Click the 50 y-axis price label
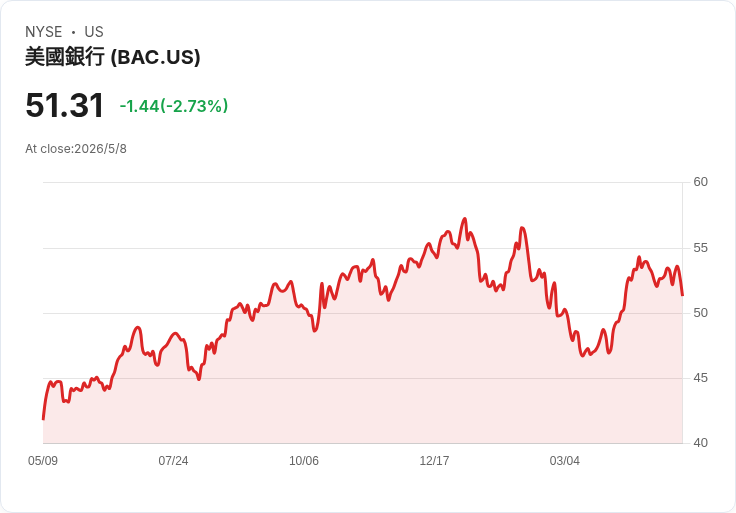This screenshot has height=513, width=736. [700, 313]
